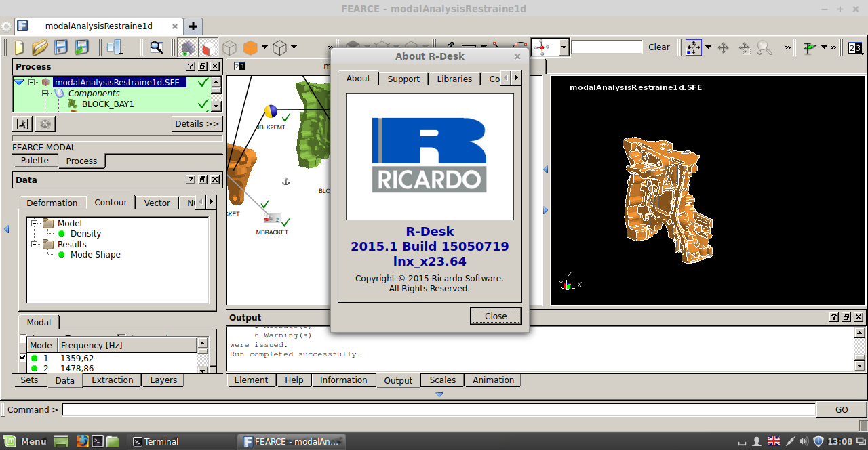Open green flag dropdown arrow
Viewport: 868px width, 450px height.
coord(824,47)
